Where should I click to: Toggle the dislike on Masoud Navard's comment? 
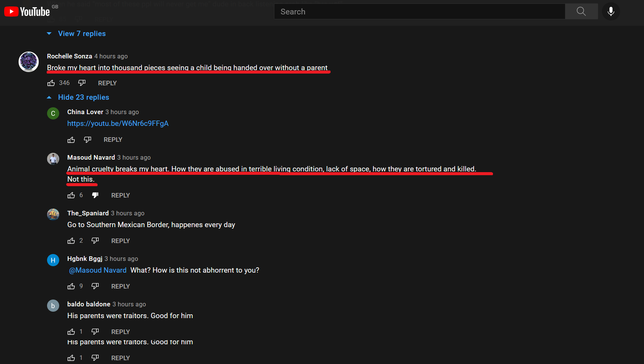(x=95, y=195)
